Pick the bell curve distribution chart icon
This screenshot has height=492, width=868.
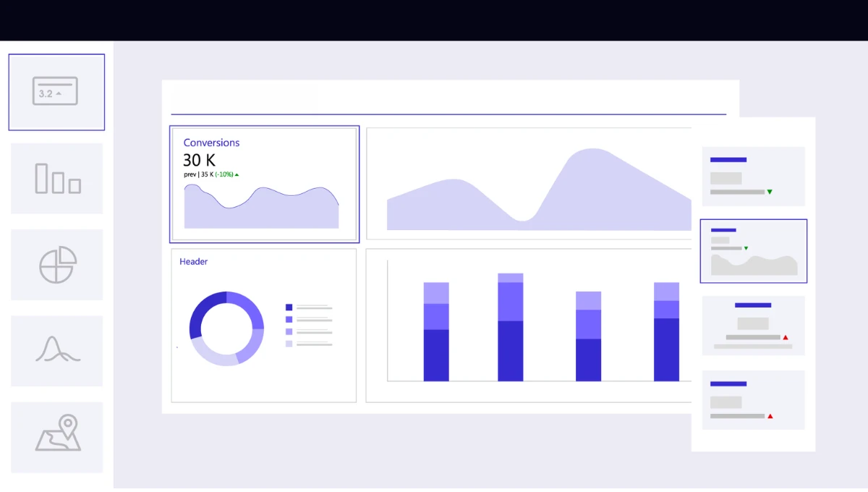(x=56, y=350)
